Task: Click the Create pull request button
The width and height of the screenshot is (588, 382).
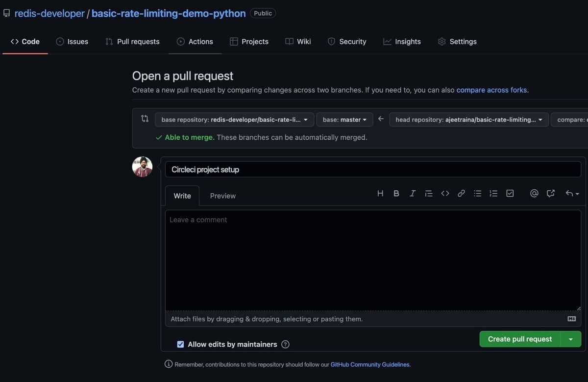Action: tap(519, 339)
